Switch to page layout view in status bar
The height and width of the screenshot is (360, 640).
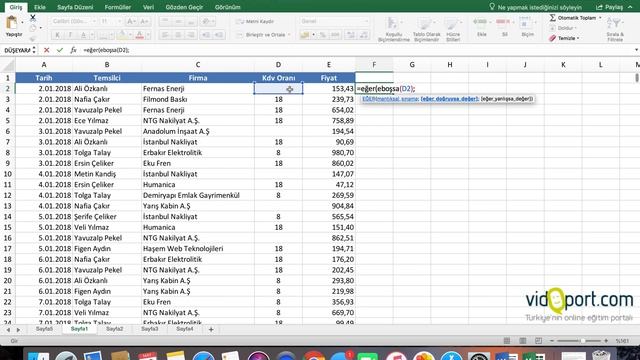(x=522, y=341)
